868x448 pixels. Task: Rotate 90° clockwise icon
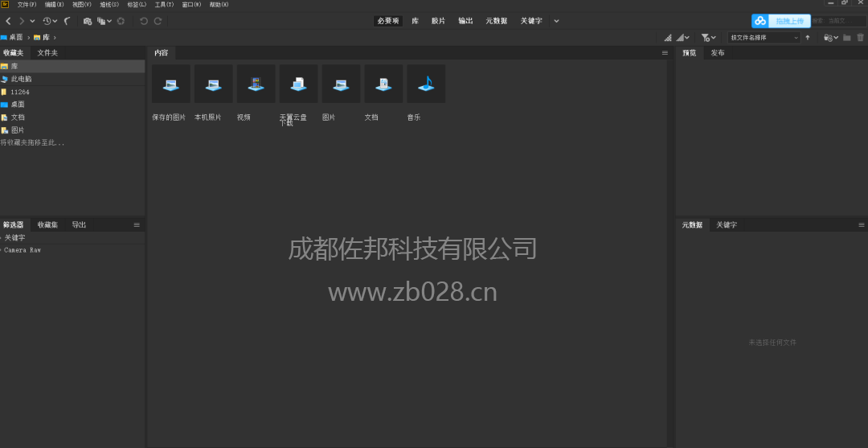click(x=158, y=21)
